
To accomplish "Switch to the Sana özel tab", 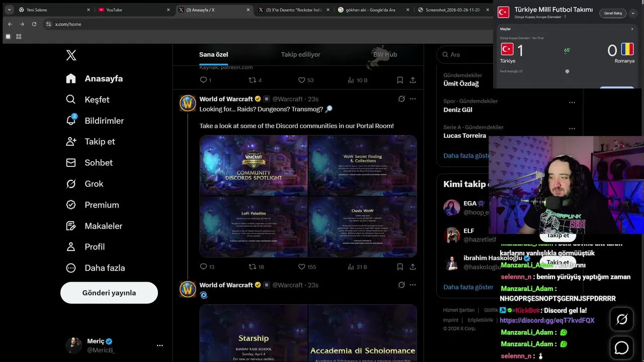I will pos(213,54).
